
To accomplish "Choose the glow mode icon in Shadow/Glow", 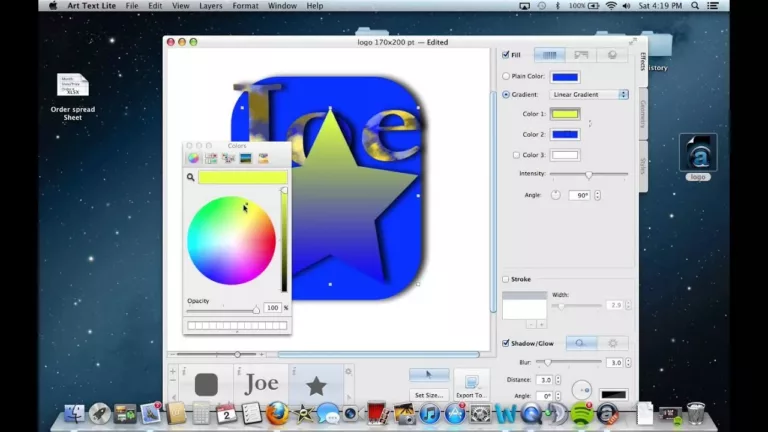I will pyautogui.click(x=612, y=343).
